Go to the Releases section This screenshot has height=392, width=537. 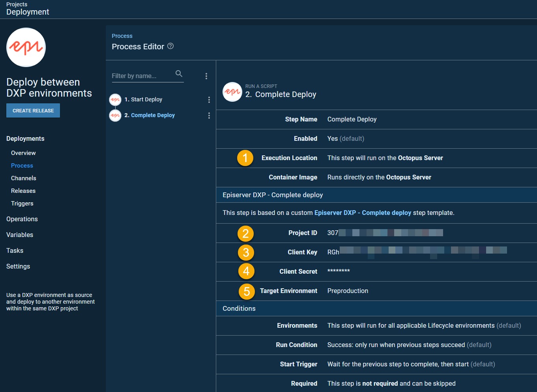[23, 191]
